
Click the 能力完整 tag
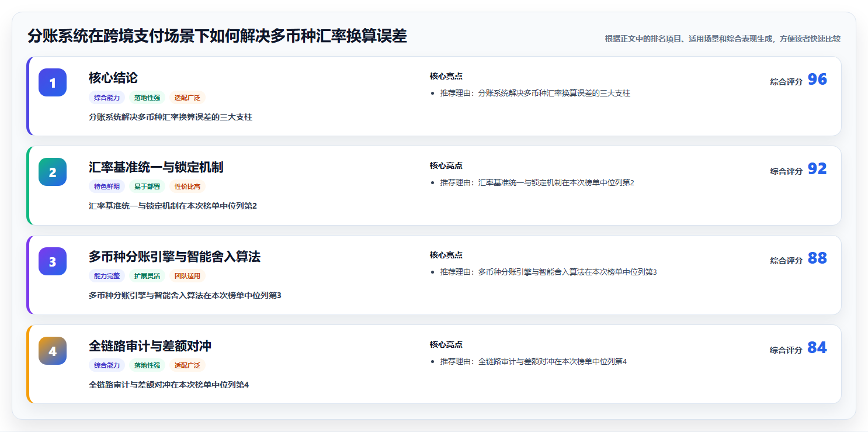click(107, 276)
